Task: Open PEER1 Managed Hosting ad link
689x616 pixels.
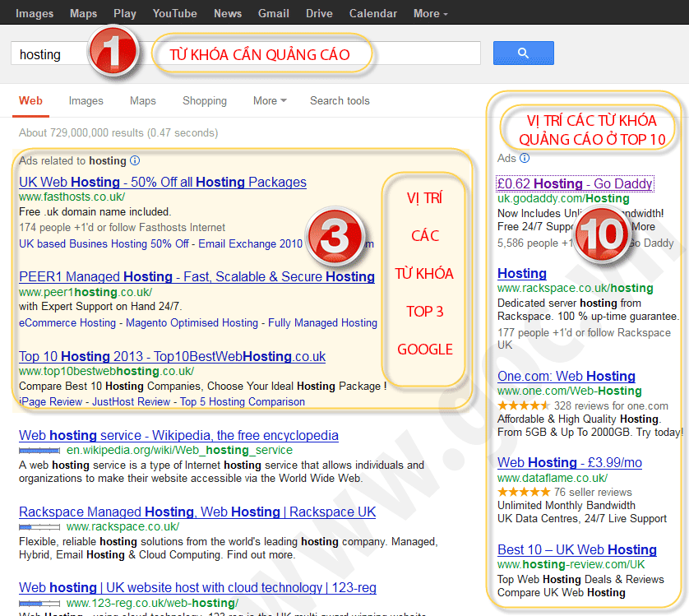Action: click(197, 276)
